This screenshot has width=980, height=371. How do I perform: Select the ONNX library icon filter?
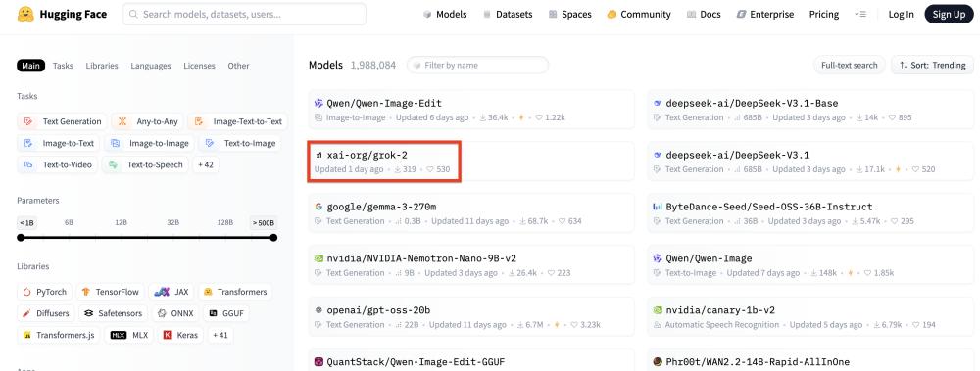click(162, 313)
